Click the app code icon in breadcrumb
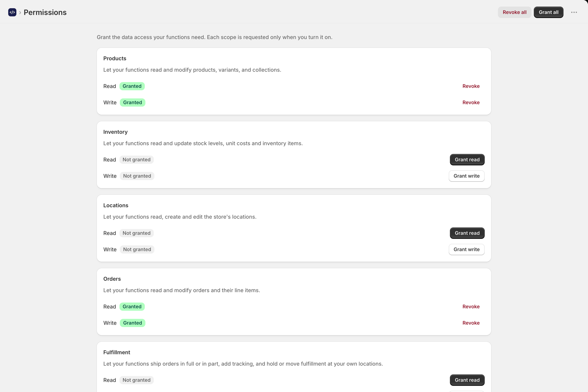This screenshot has width=588, height=392. [12, 12]
